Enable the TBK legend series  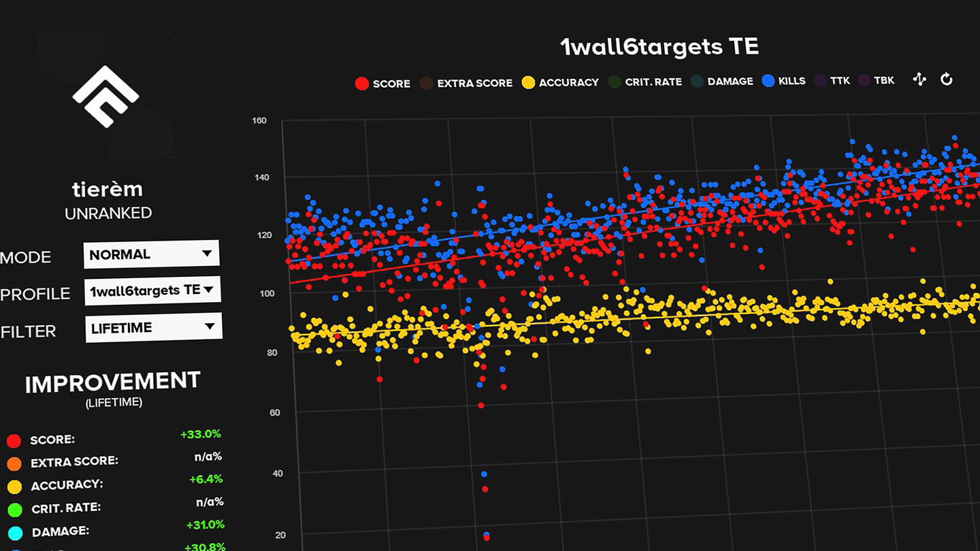pyautogui.click(x=877, y=80)
